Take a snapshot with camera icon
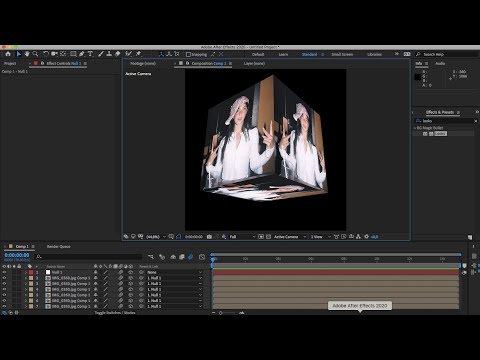 209,237
